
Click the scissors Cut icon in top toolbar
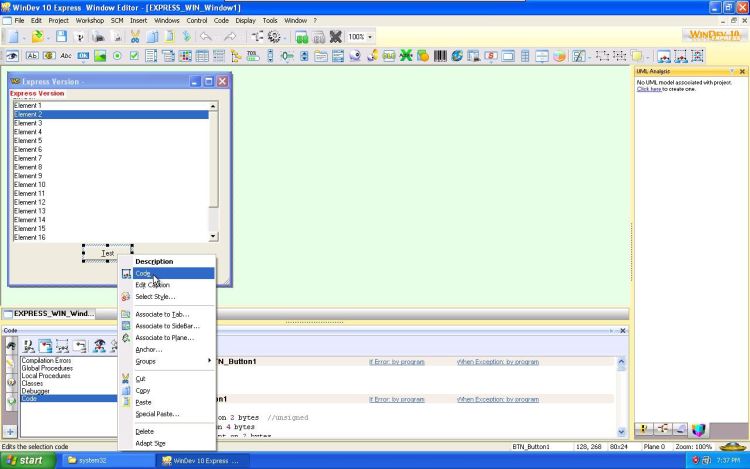(135, 37)
